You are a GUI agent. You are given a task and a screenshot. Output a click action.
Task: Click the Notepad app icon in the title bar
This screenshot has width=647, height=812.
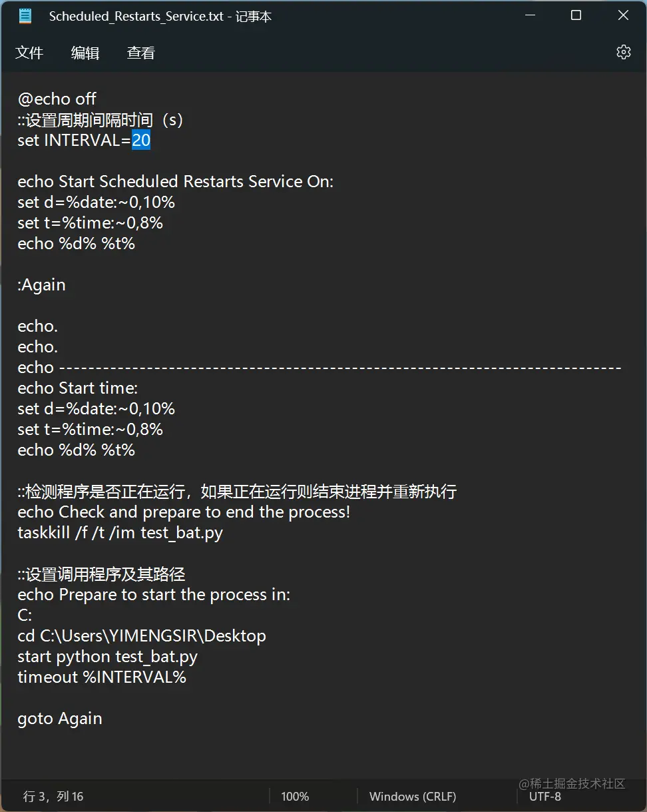pos(25,15)
